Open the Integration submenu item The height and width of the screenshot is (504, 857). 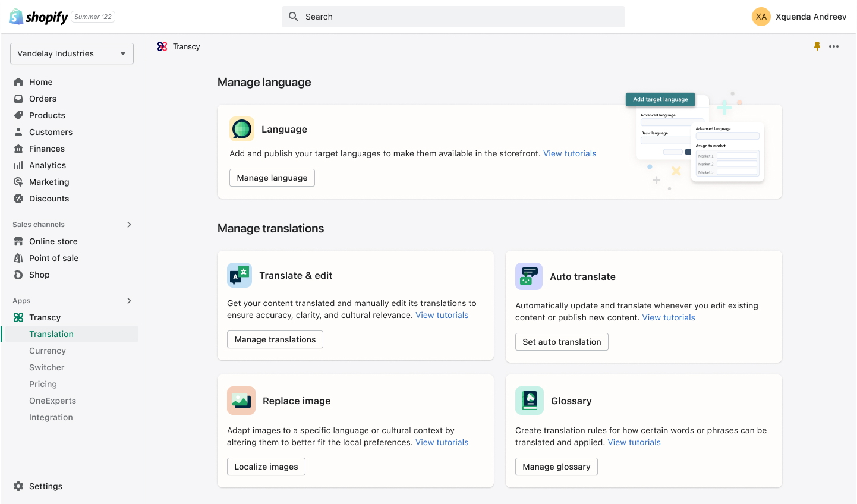[51, 417]
